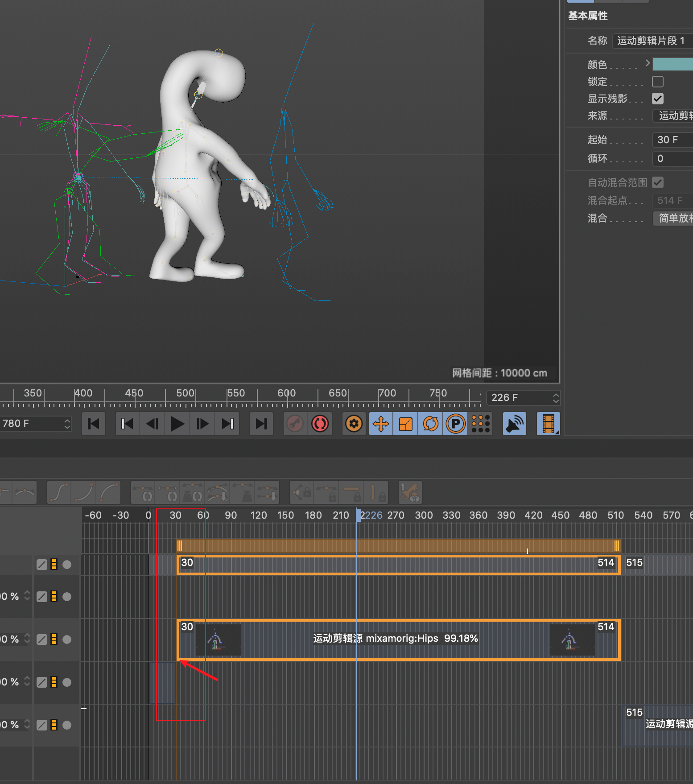This screenshot has width=693, height=784.
Task: Toggle the Position keying icon
Action: click(381, 424)
